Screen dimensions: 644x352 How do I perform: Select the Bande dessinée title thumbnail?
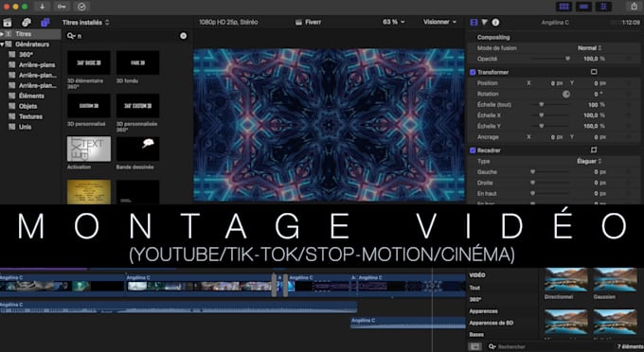tap(137, 149)
